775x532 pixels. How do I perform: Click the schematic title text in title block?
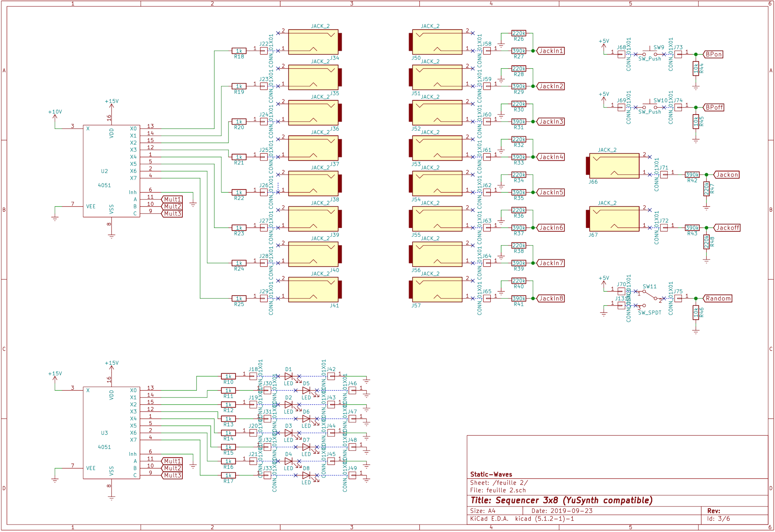561,500
